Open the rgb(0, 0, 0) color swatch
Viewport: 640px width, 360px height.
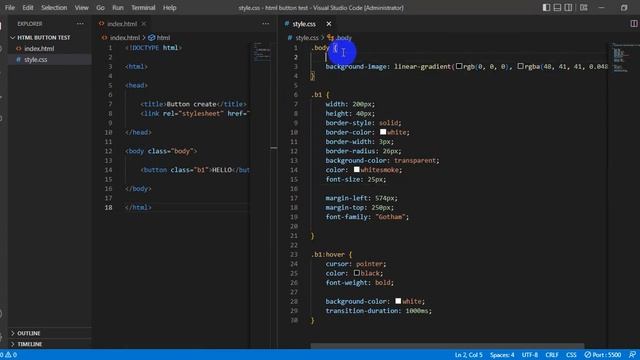pos(459,66)
